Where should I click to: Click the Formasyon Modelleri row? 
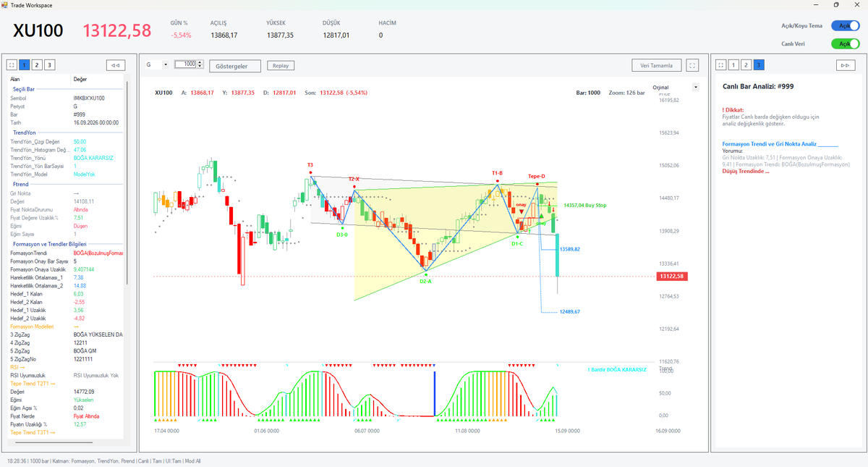[x=67, y=327]
